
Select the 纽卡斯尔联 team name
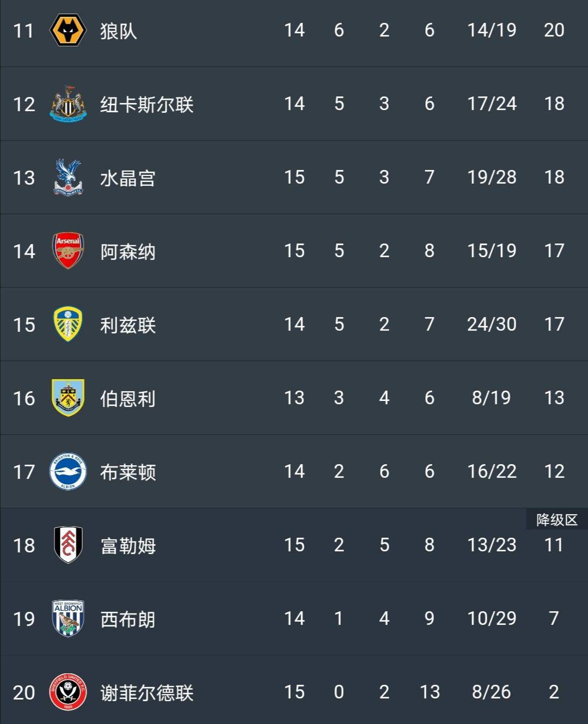pos(147,104)
